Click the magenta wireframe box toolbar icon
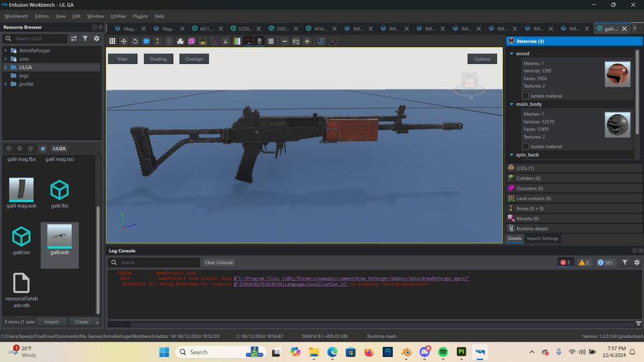The image size is (644, 362). (x=192, y=41)
